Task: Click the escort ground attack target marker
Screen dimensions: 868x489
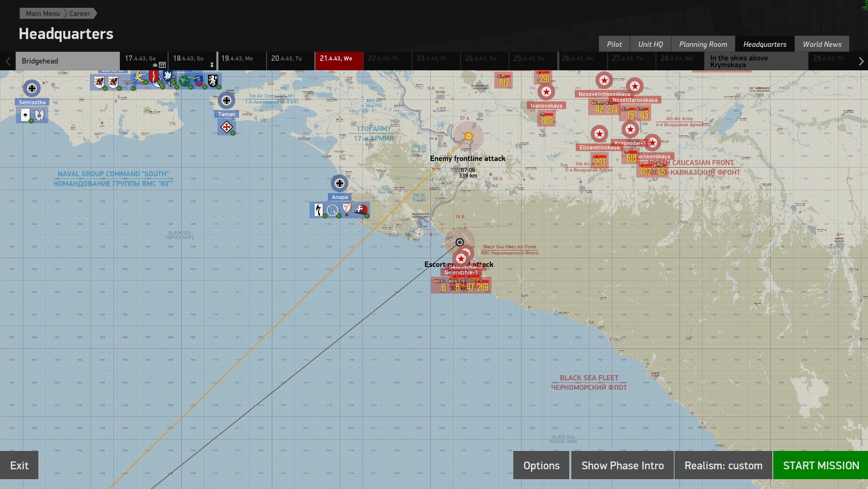Action: coord(459,242)
